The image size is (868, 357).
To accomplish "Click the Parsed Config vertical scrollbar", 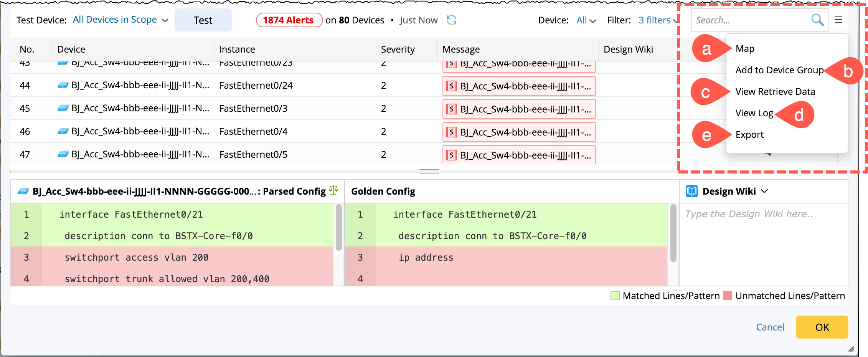I will [x=338, y=228].
